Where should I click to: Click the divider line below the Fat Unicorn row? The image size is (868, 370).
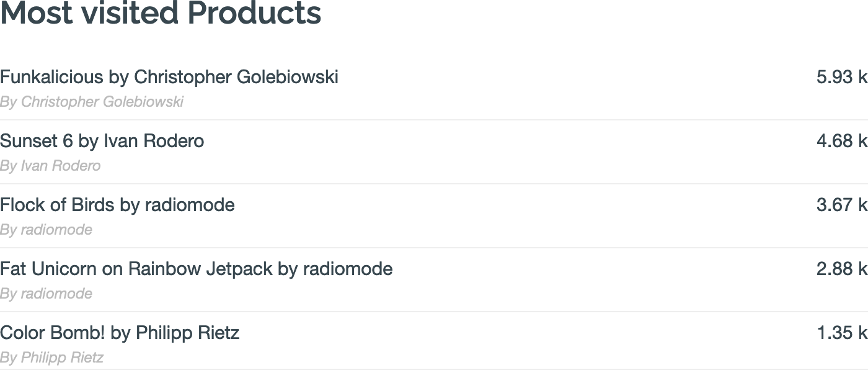coord(434,312)
